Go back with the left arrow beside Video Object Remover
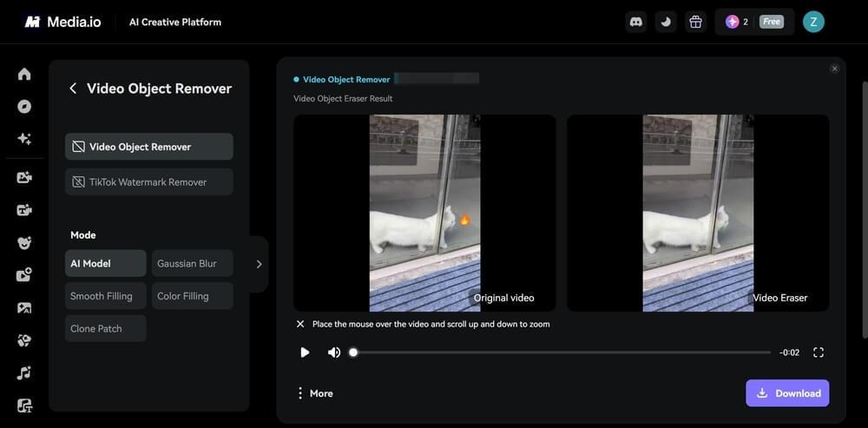Image resolution: width=868 pixels, height=428 pixels. pos(73,89)
